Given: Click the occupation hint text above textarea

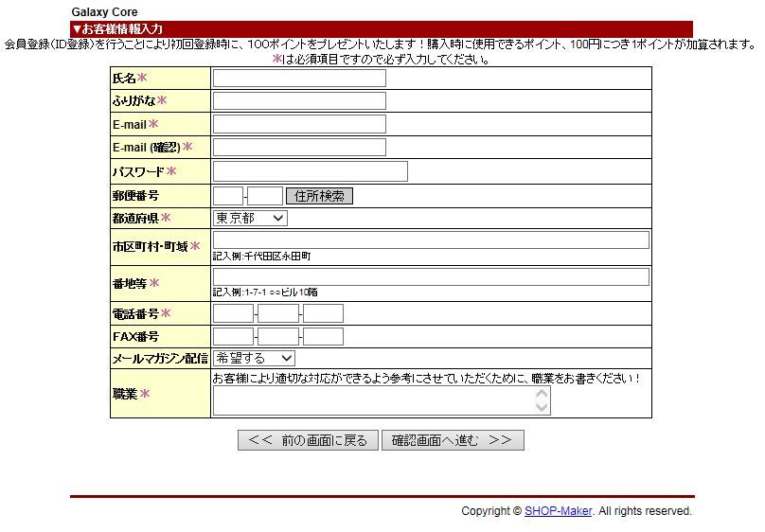Looking at the screenshot, I should (x=426, y=379).
